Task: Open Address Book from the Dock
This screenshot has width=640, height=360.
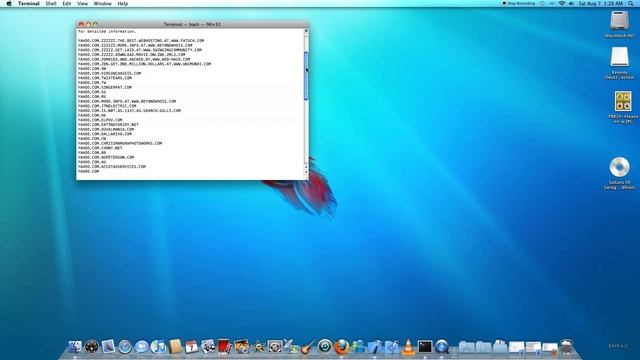Action: tap(175, 347)
